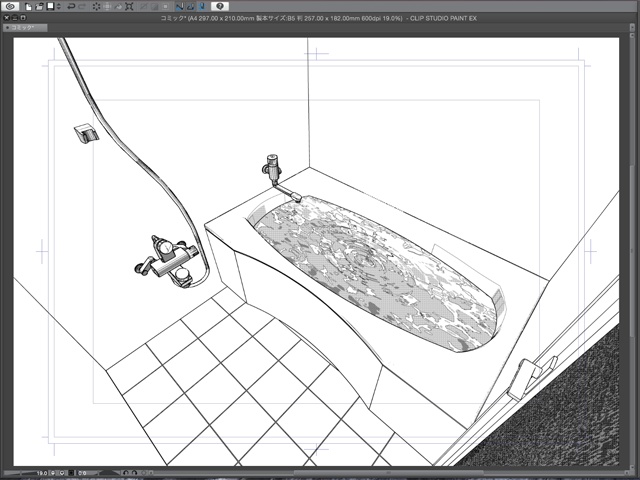The height and width of the screenshot is (480, 640).
Task: Select the Fill bucket icon
Action: click(118, 7)
